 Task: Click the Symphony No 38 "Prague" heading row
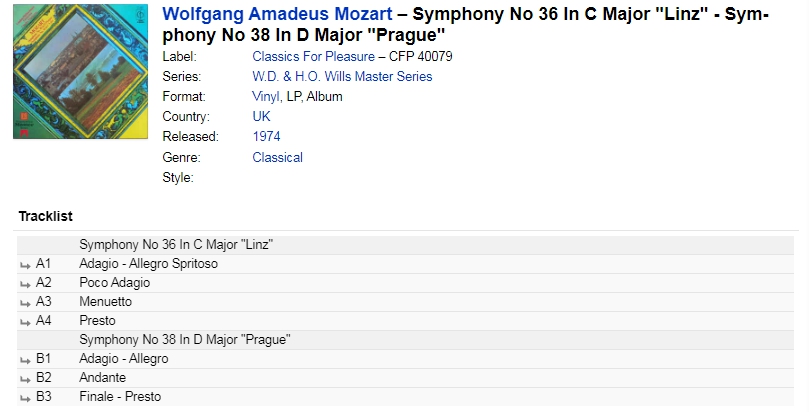[406, 340]
